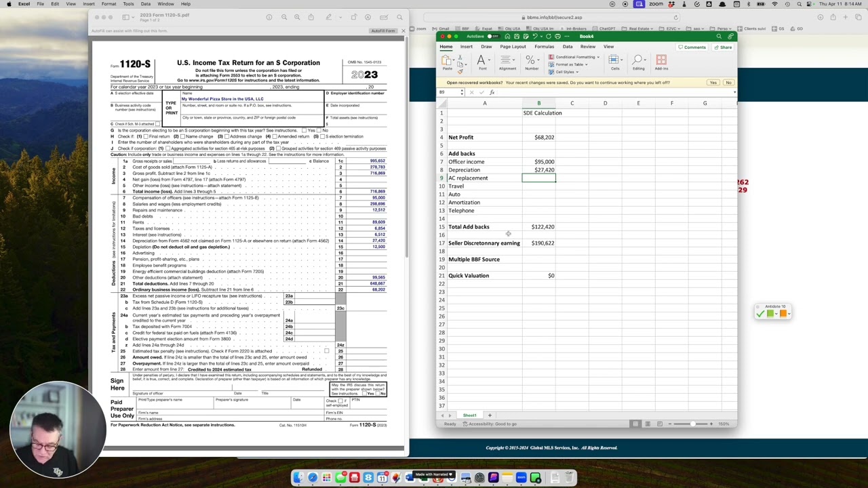Click the Search magnifier in Excel title bar
This screenshot has height=488, width=868.
(719, 37)
